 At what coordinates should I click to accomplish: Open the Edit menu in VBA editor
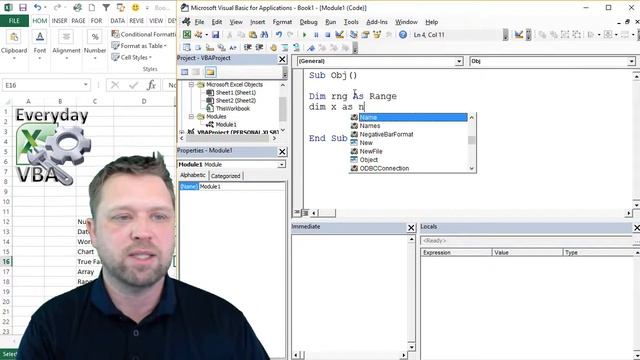tap(217, 22)
